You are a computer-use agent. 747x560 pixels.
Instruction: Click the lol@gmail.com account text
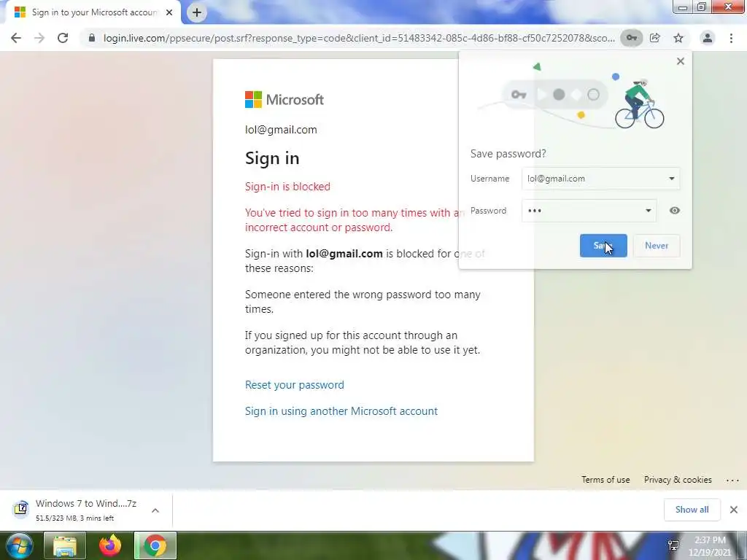point(281,130)
